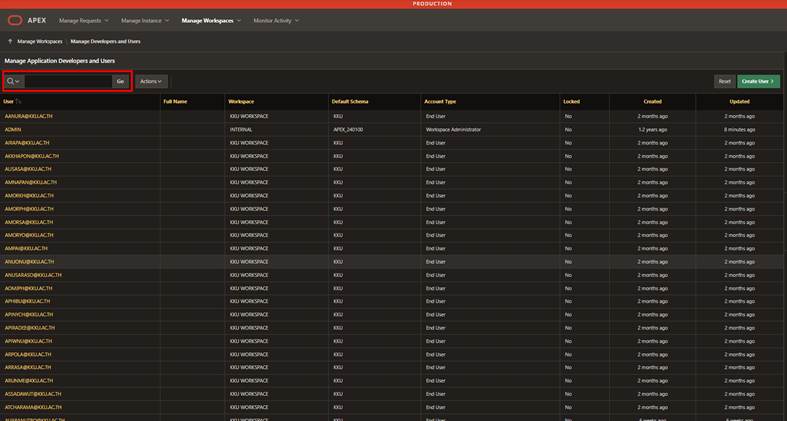This screenshot has width=787, height=421.
Task: Open user ASSADAWUT@KKU.AC.TH
Action: point(33,394)
